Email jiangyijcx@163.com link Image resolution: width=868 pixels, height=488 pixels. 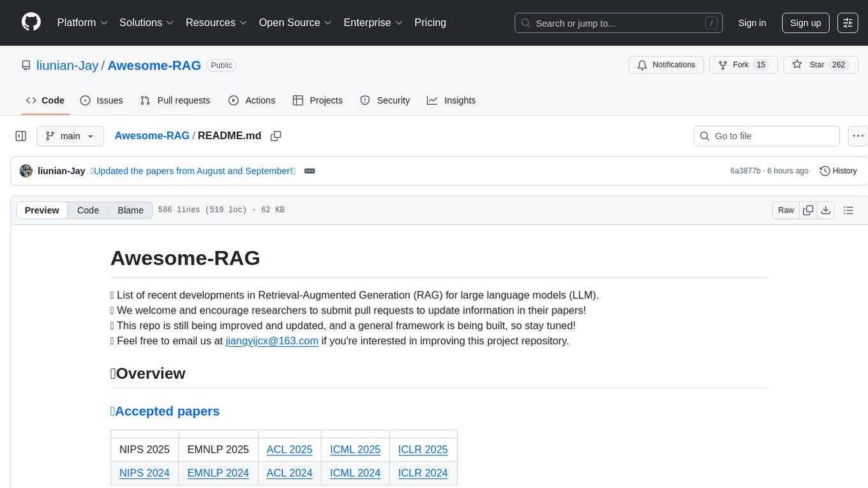point(272,340)
